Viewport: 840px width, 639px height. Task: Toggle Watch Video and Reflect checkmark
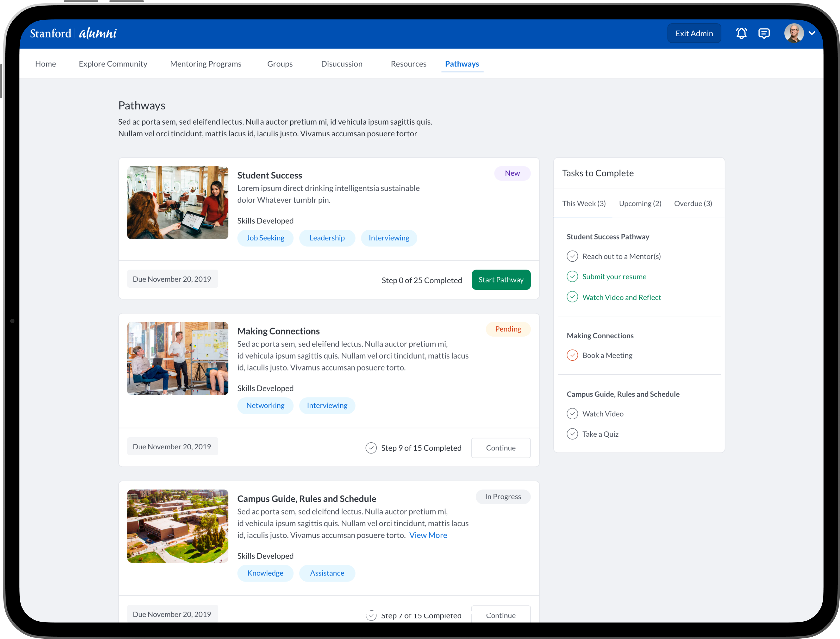point(572,297)
